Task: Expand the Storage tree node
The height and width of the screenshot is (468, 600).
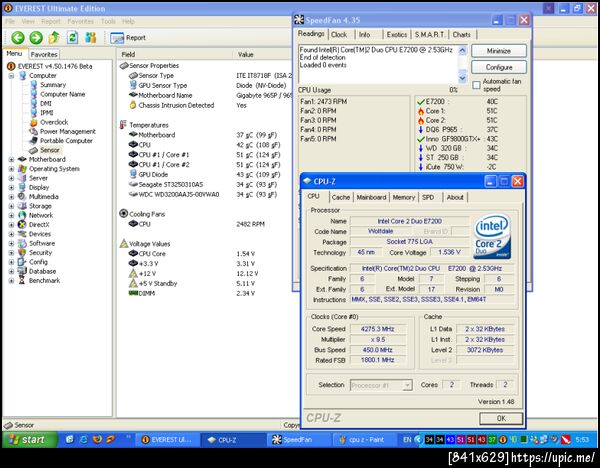Action: click(11, 206)
